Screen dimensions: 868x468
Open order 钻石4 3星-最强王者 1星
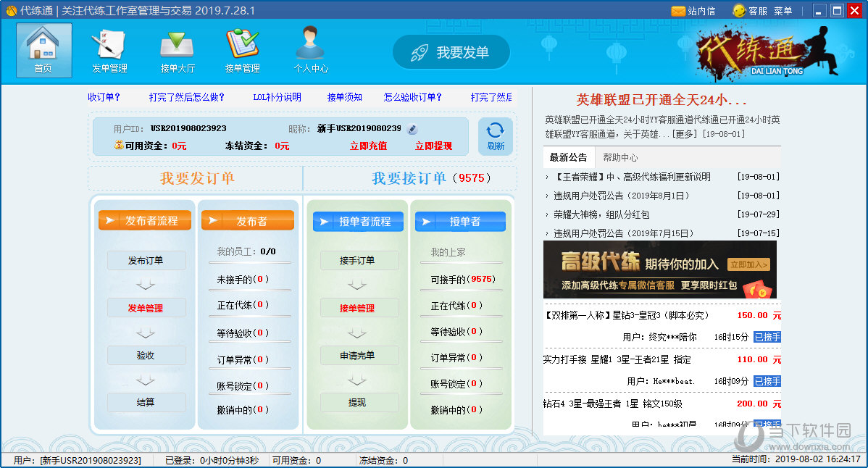click(613, 404)
